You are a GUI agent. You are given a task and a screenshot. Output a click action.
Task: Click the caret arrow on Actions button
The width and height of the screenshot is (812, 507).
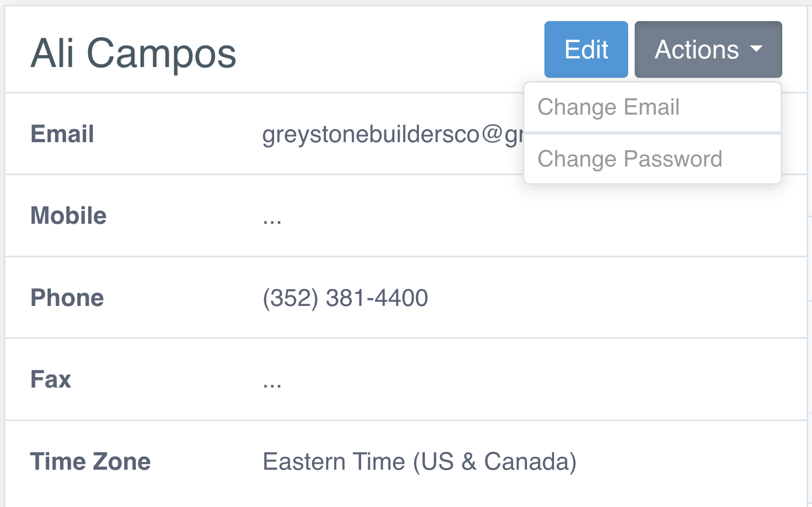point(757,49)
